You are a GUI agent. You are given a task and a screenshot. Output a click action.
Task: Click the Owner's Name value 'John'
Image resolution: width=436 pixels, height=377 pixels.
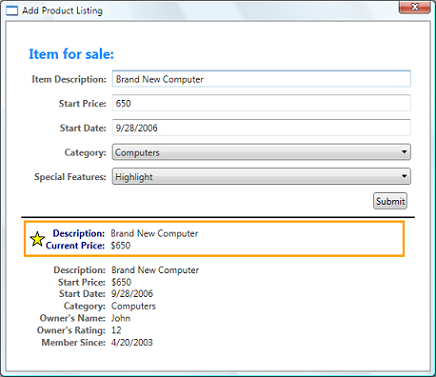121,318
